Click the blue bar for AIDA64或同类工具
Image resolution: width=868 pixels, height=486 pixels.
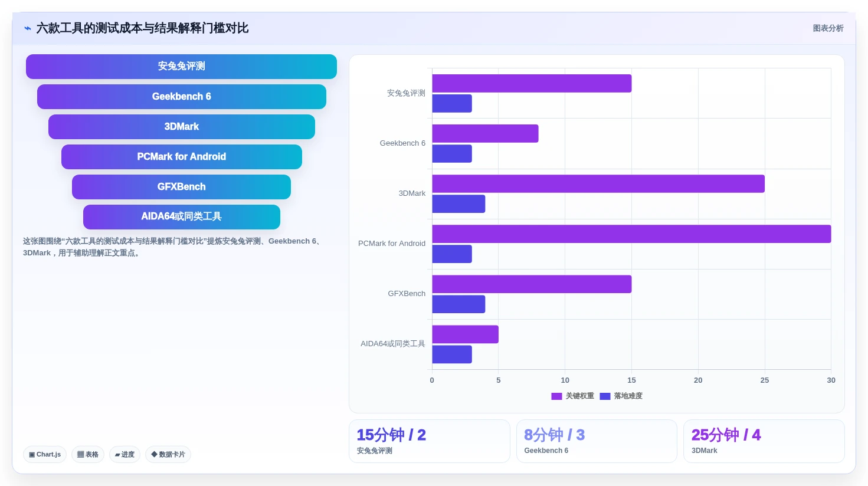click(x=452, y=354)
